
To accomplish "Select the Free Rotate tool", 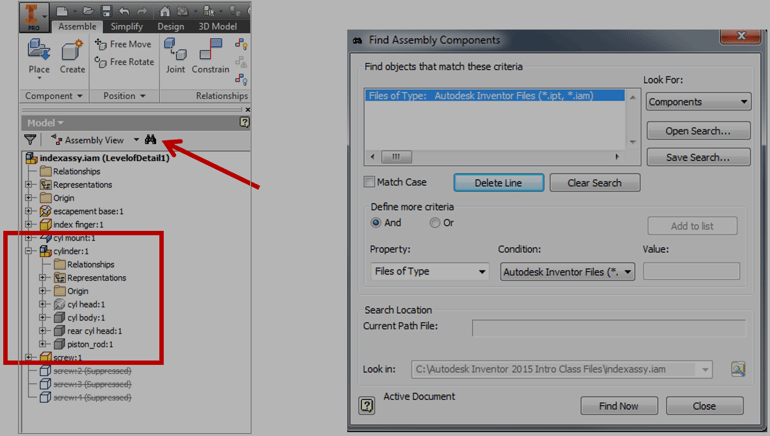I will (x=124, y=62).
